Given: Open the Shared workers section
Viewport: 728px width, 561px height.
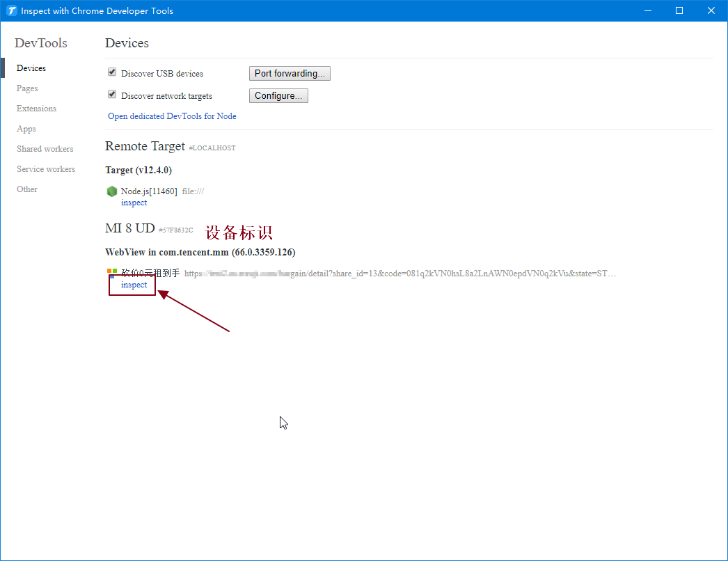Looking at the screenshot, I should tap(45, 149).
